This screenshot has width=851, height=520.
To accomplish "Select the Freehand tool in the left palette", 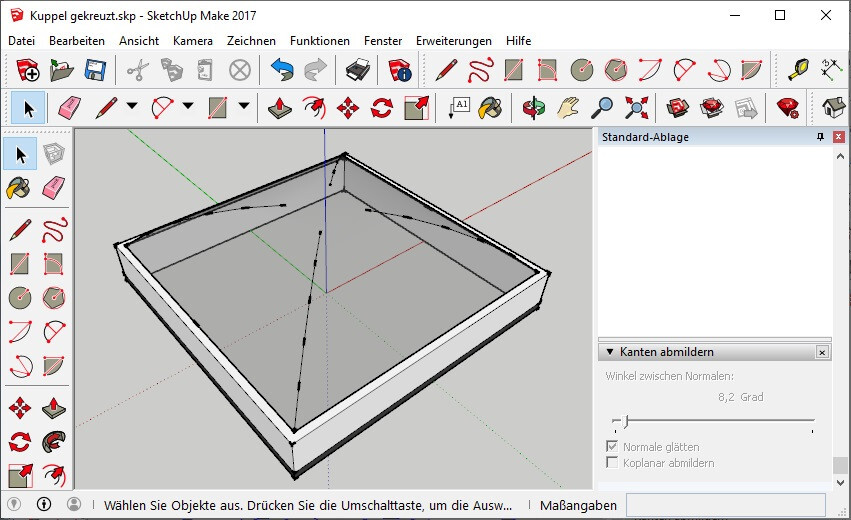I will coord(54,230).
